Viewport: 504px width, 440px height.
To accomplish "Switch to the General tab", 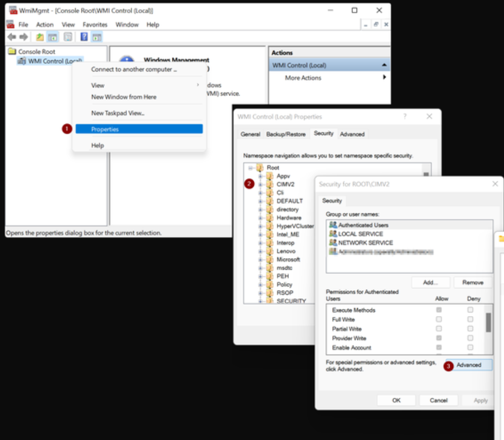I will [x=250, y=134].
